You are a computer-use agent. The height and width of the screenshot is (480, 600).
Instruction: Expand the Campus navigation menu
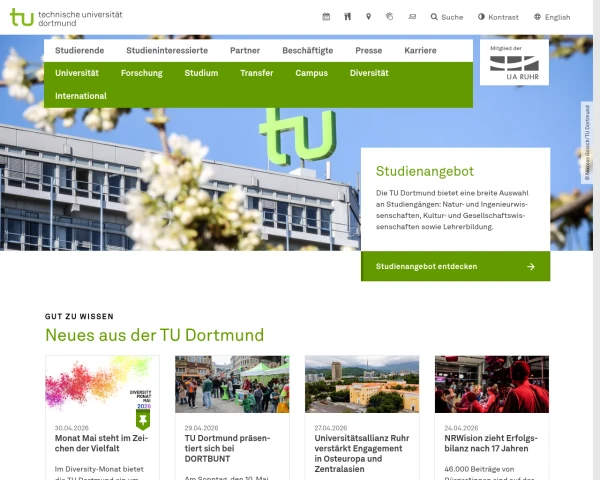[x=311, y=73]
